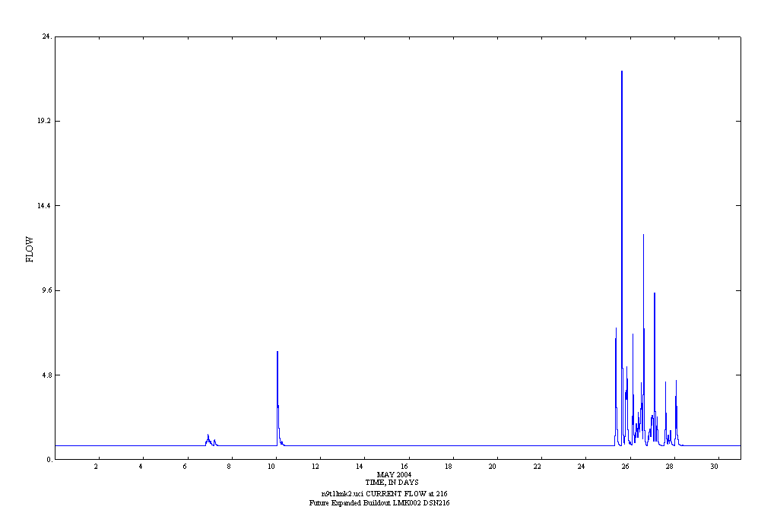Click the 9.6 y-axis tick label
This screenshot has width=777, height=532.
pyautogui.click(x=46, y=290)
